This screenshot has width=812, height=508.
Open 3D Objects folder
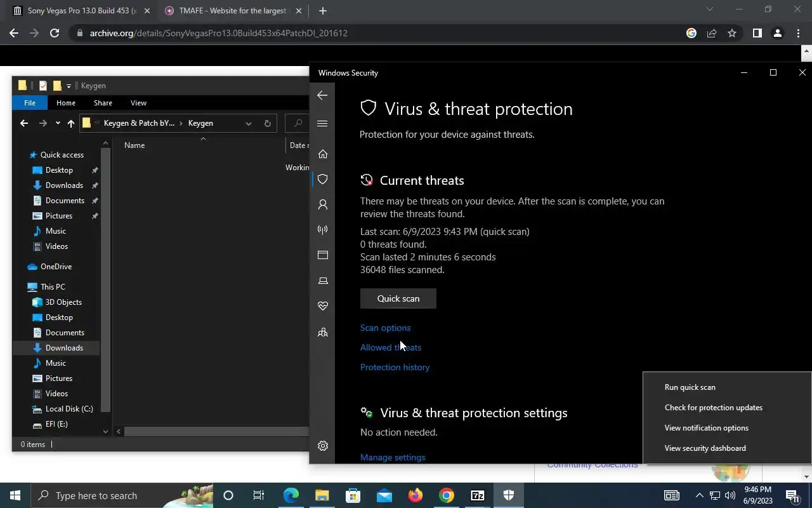pos(63,302)
